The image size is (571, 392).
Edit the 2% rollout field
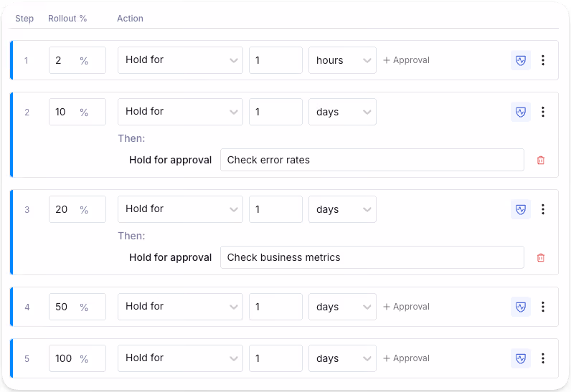pos(77,60)
